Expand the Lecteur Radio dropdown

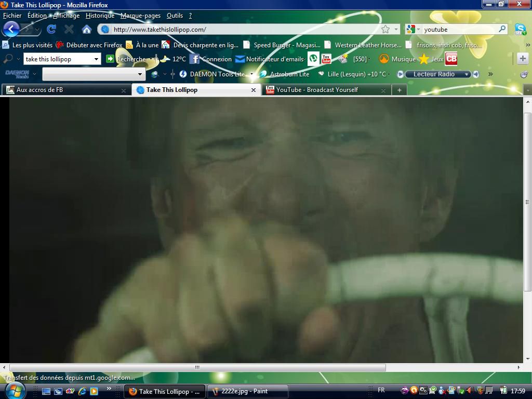(467, 74)
